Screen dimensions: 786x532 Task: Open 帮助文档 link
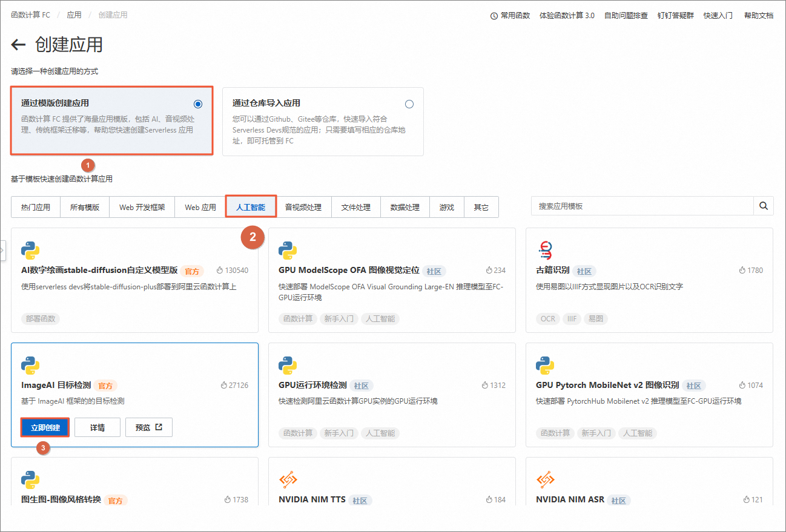759,16
